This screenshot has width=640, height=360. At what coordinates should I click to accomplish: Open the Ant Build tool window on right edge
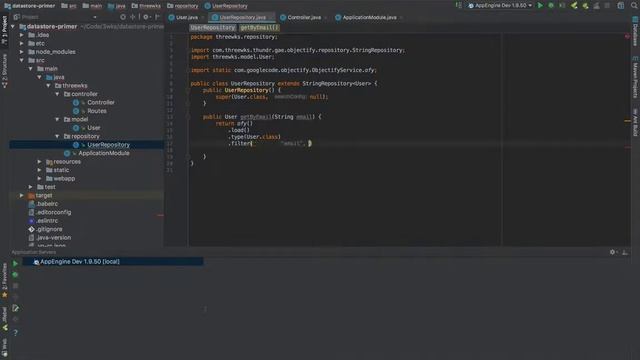[635, 122]
